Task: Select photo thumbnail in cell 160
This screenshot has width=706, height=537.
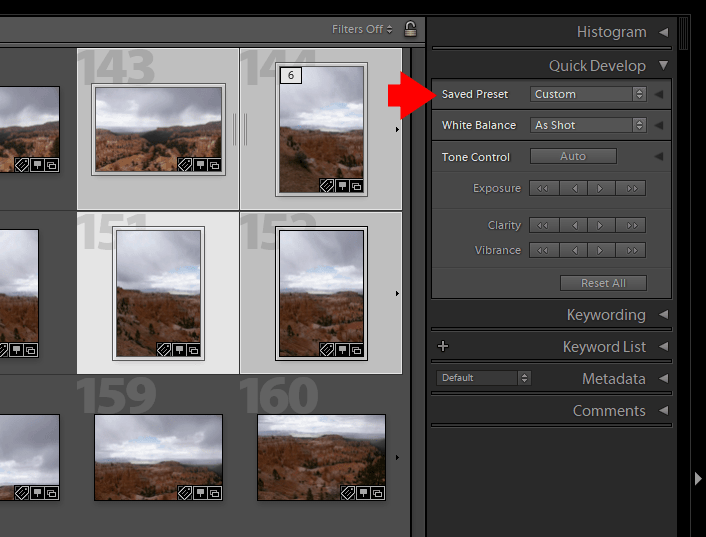Action: coord(321,457)
